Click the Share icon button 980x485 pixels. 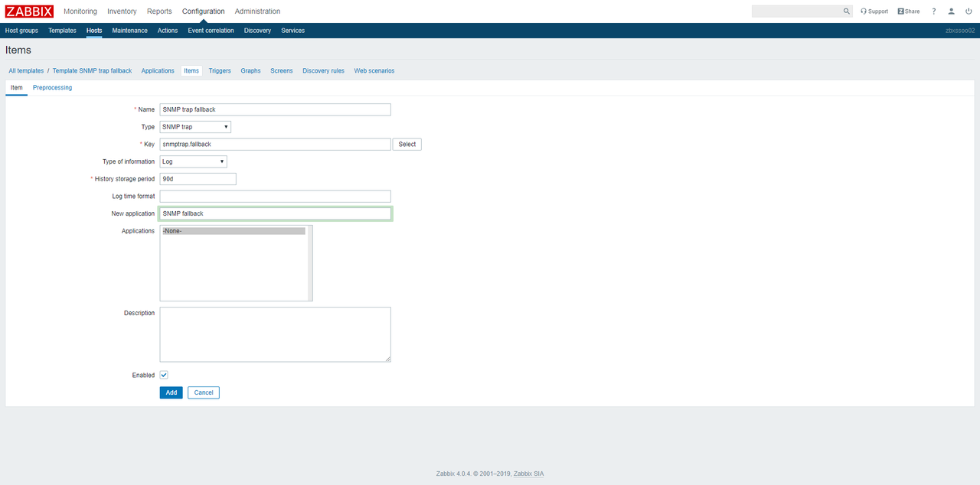click(x=909, y=11)
